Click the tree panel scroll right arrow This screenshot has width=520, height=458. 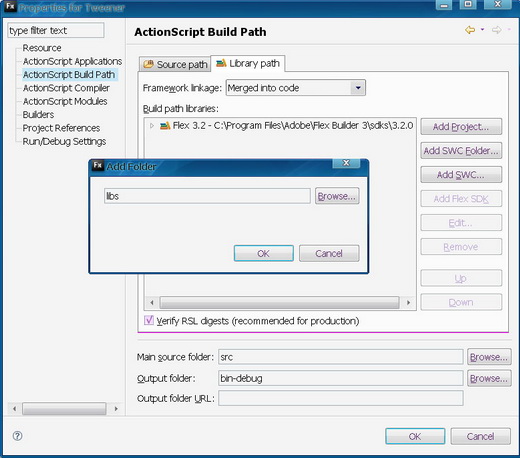pyautogui.click(x=116, y=409)
